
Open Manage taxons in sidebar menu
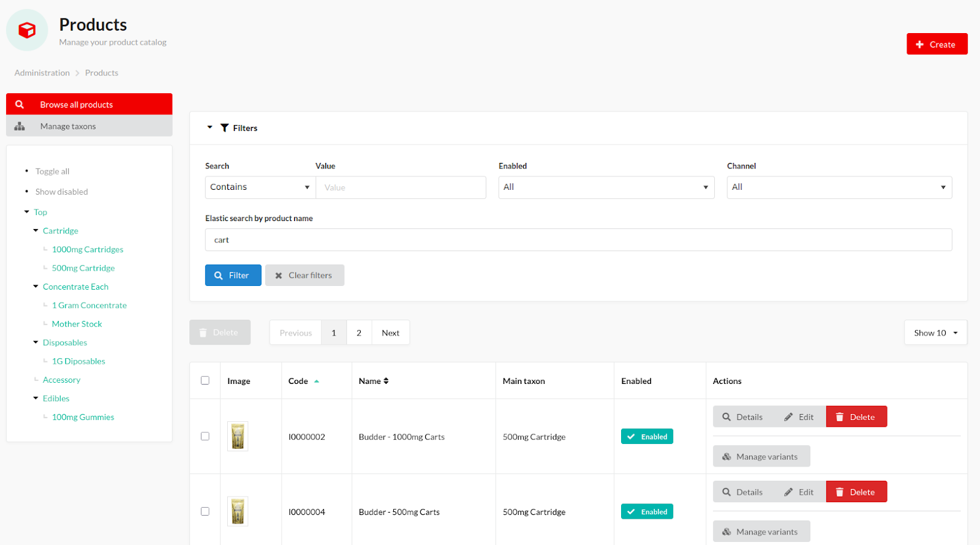68,126
